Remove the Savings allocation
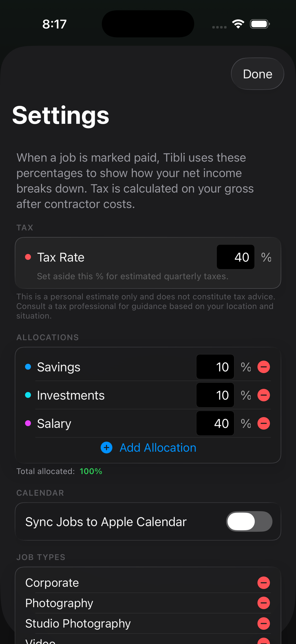296x644 pixels. (x=264, y=367)
